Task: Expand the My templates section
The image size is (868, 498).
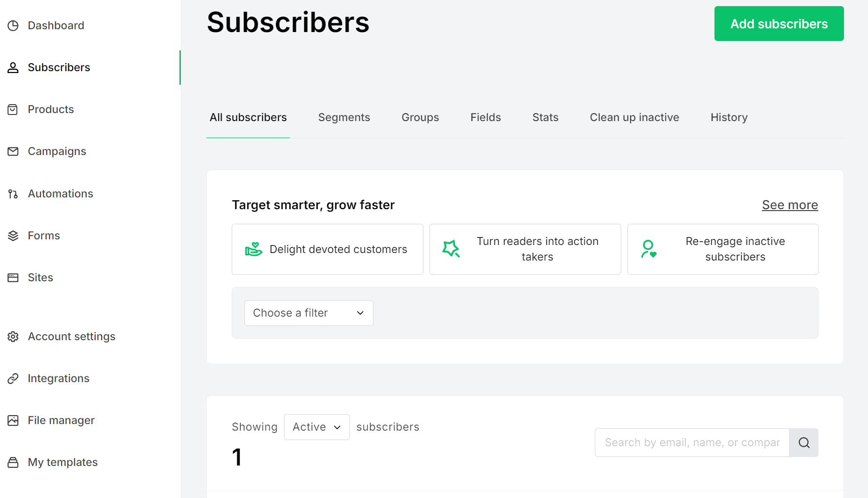Action: pyautogui.click(x=62, y=462)
